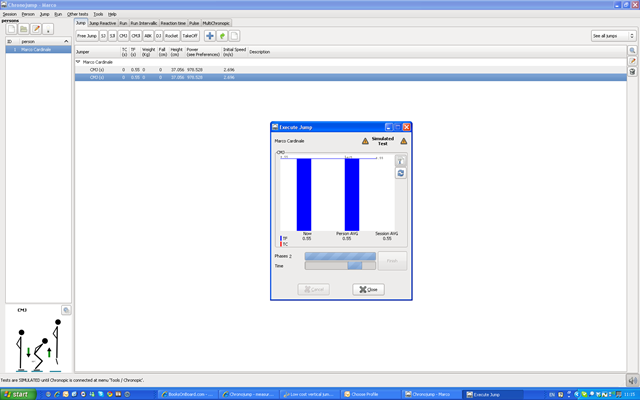Image resolution: width=640 pixels, height=400 pixels.
Task: Switch to the MultiChronopic tab
Action: (x=216, y=23)
